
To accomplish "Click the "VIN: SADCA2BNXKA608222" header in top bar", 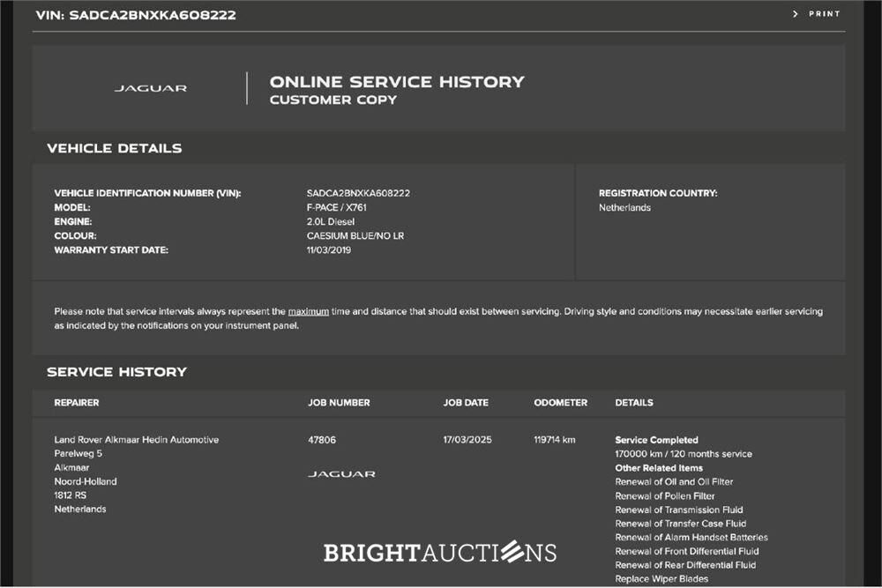I will [x=136, y=15].
